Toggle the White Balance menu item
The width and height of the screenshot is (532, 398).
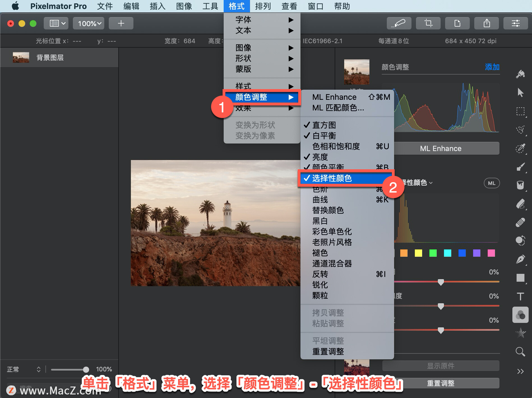347,136
